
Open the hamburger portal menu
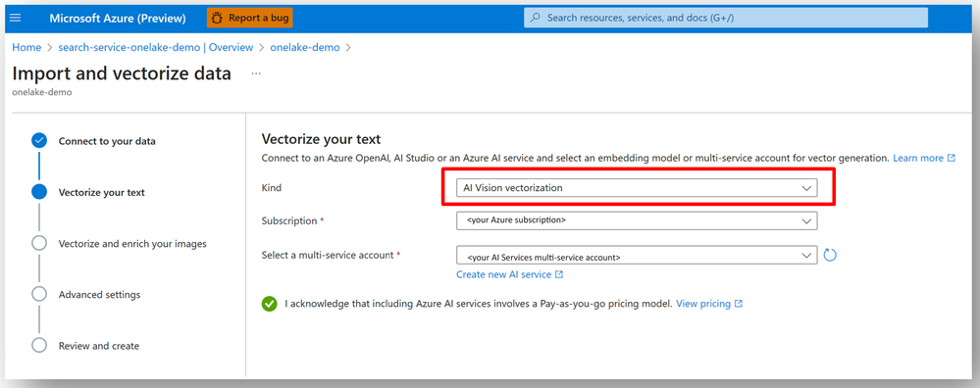coord(16,18)
